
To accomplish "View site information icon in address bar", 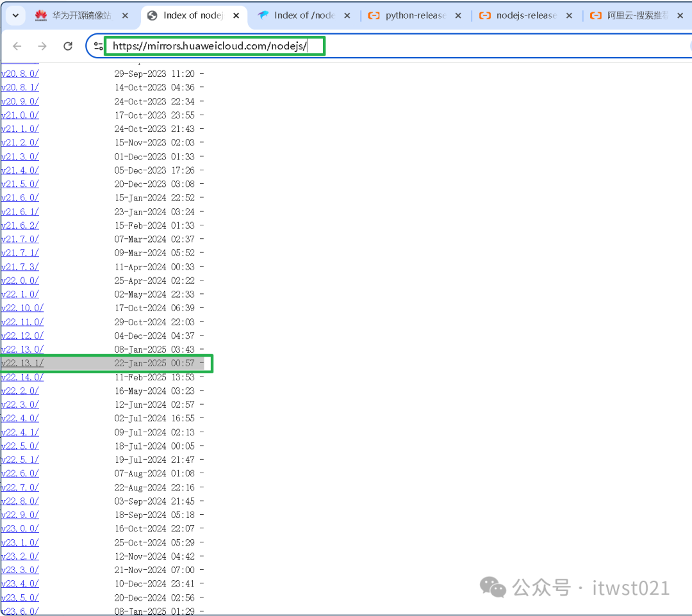I will (x=99, y=46).
